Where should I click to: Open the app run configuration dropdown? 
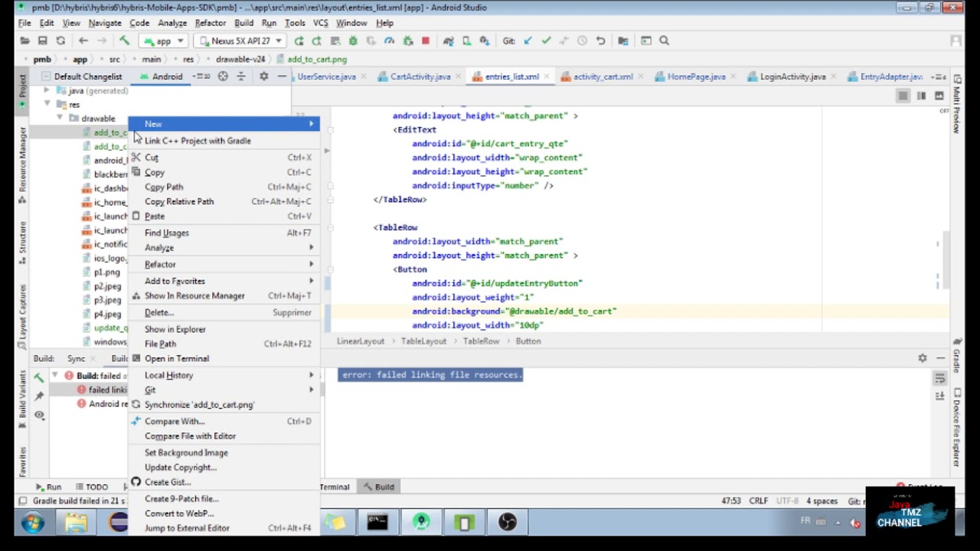[x=163, y=41]
